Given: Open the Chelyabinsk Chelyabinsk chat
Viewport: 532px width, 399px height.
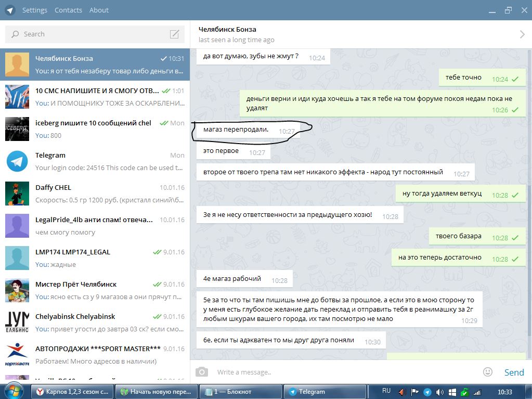Looking at the screenshot, I should coord(95,323).
